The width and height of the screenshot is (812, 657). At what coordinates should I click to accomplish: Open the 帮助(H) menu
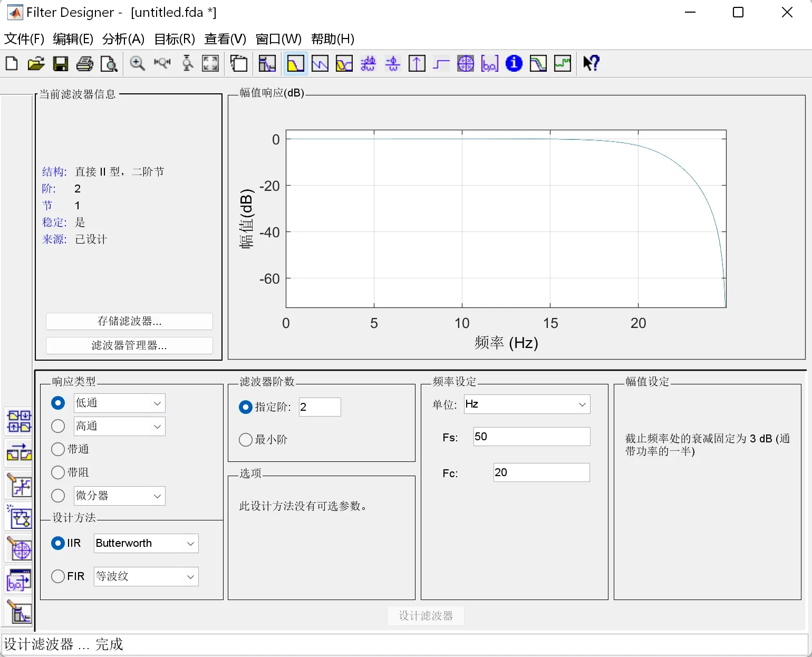coord(333,39)
